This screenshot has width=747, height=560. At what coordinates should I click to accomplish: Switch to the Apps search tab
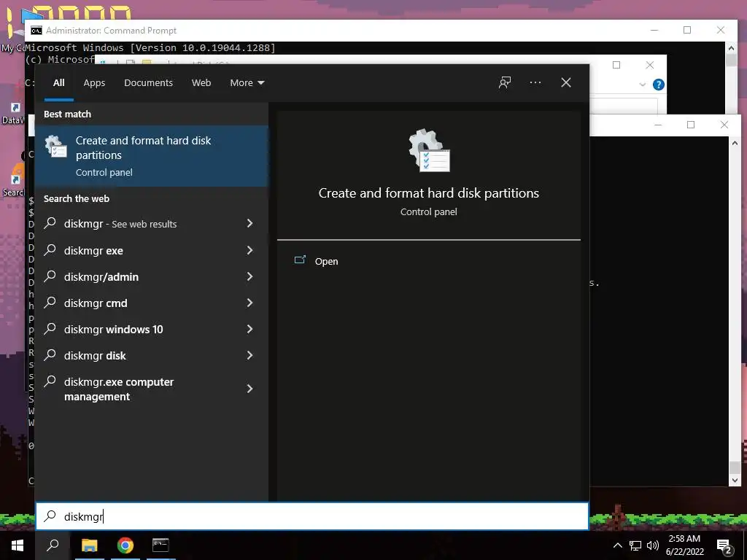point(94,83)
